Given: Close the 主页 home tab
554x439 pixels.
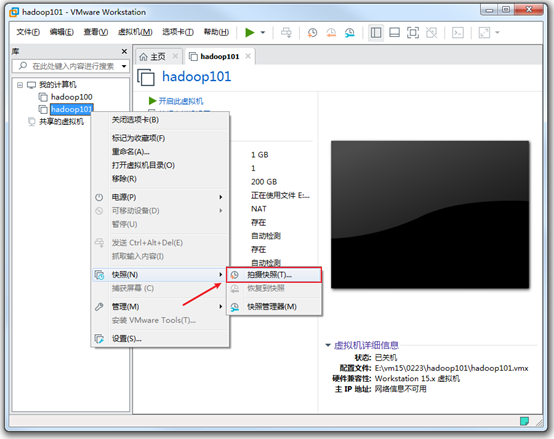Looking at the screenshot, I should coord(175,56).
